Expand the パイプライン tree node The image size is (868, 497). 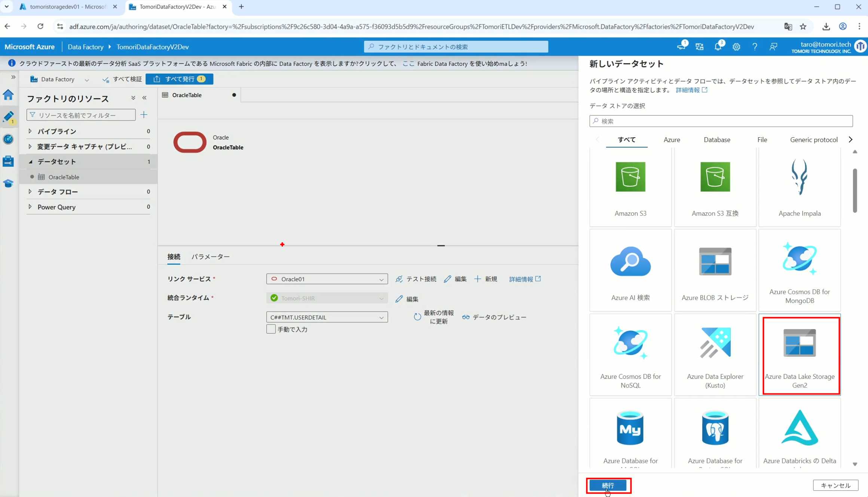(30, 131)
